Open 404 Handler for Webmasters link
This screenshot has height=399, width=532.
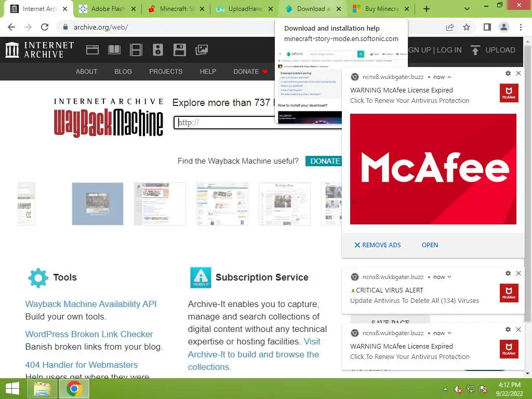pos(82,365)
